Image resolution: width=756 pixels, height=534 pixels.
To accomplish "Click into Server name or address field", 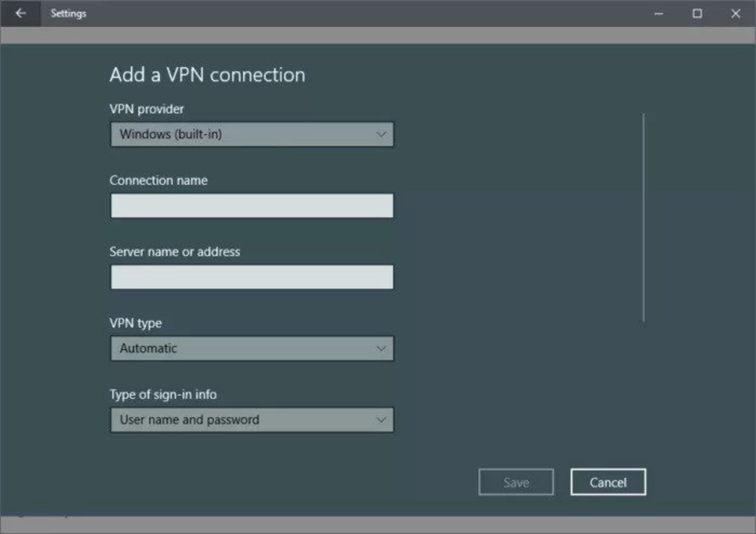I will (x=251, y=277).
